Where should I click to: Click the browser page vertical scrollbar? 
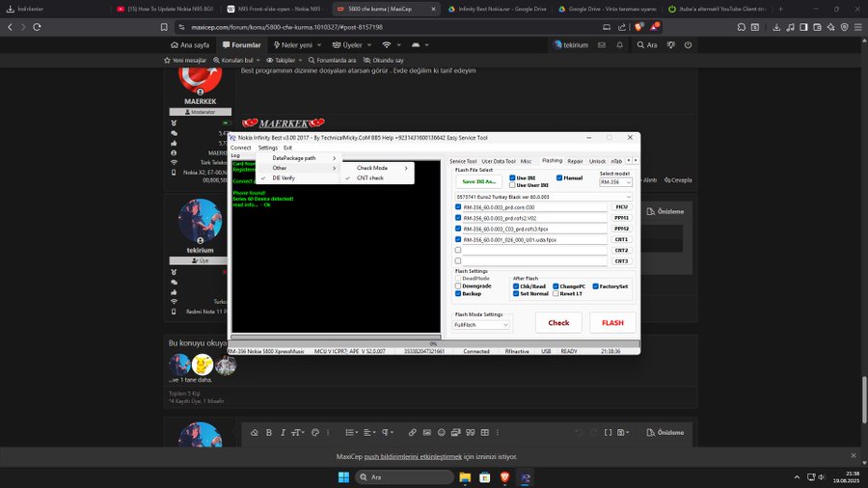[x=865, y=399]
